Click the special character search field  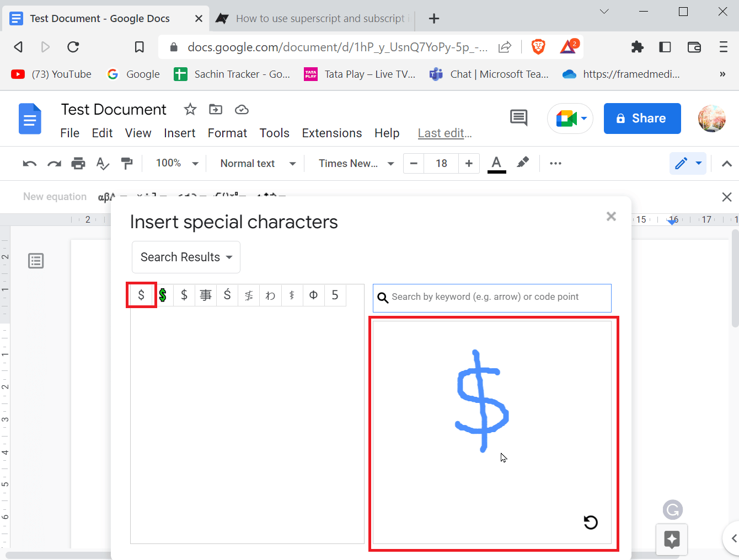(x=491, y=298)
